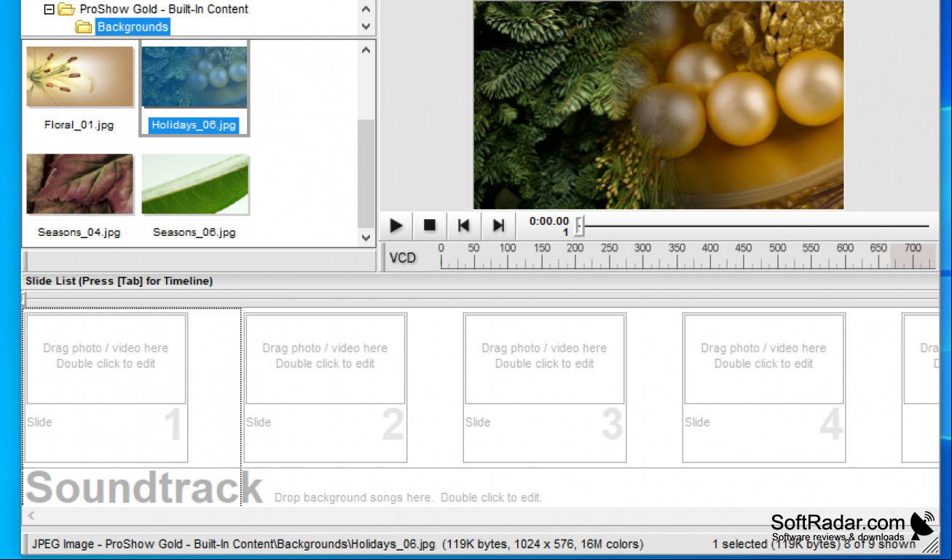Click the Seasons_06.jpg file name
The height and width of the screenshot is (560, 952).
click(194, 232)
